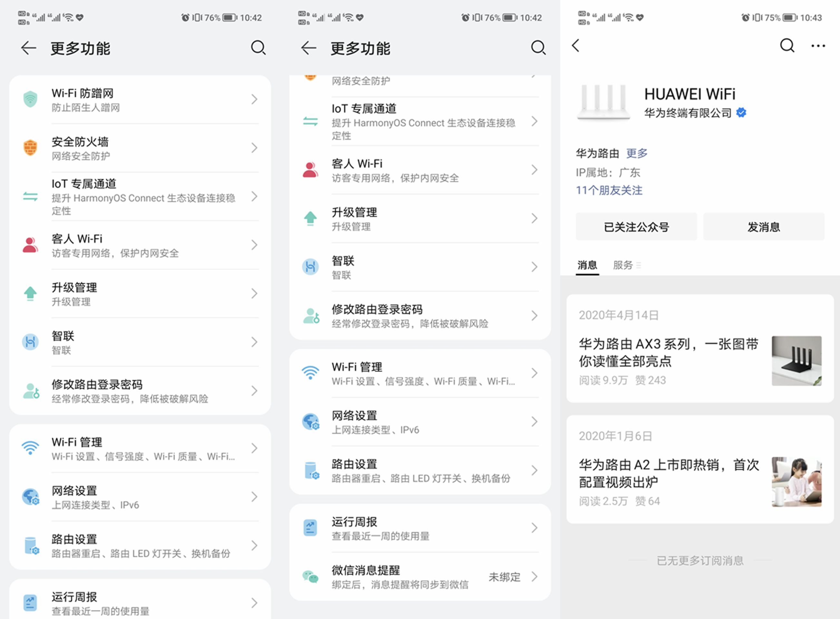Image resolution: width=840 pixels, height=619 pixels.
Task: Tap 客人 Wi-Fi person icon in middle screen
Action: (311, 170)
